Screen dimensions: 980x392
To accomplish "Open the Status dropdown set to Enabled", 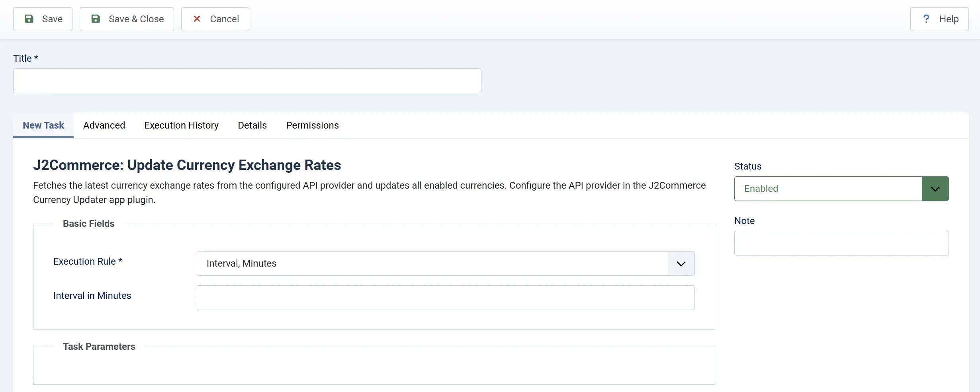I will coord(841,189).
